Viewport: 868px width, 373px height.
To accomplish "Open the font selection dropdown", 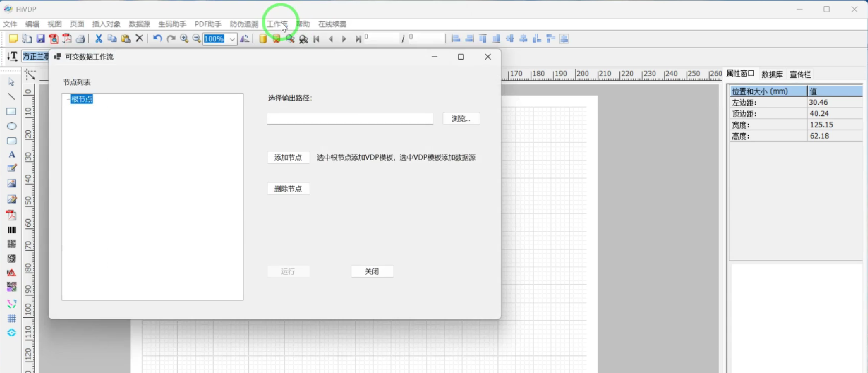I will point(36,56).
